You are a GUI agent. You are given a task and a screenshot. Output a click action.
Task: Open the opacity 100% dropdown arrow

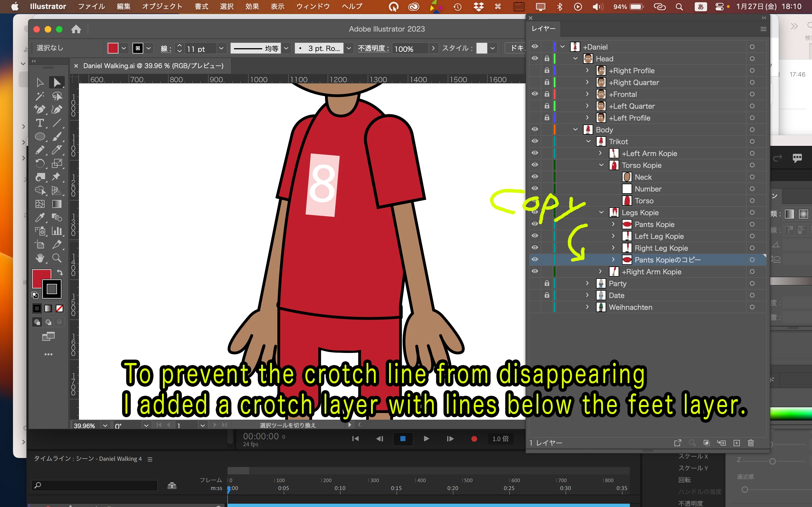click(433, 48)
